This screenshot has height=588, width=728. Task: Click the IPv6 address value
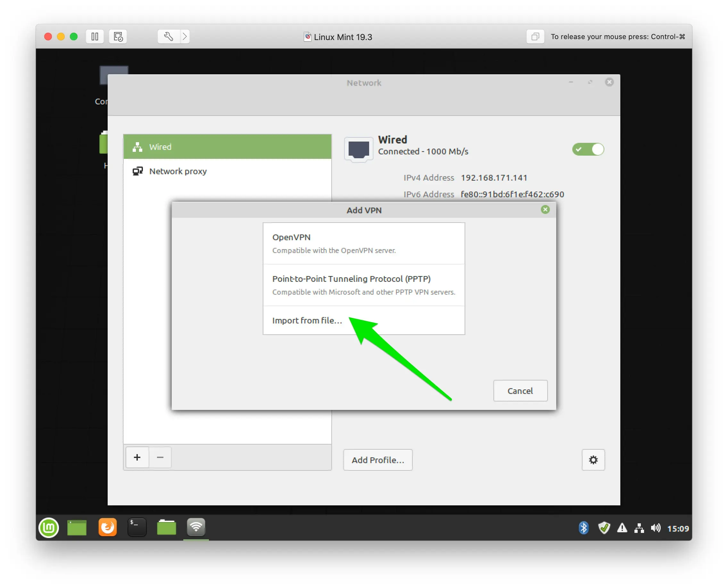512,194
